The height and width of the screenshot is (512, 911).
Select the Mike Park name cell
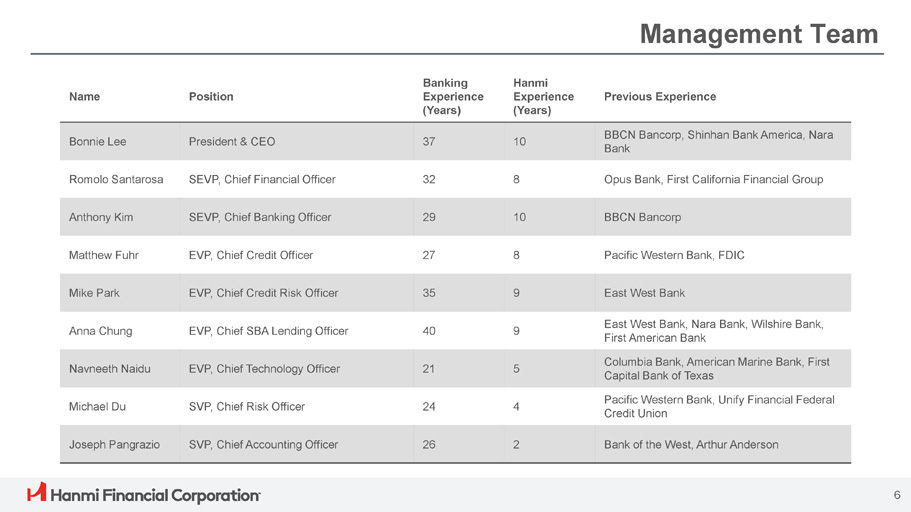tap(94, 293)
